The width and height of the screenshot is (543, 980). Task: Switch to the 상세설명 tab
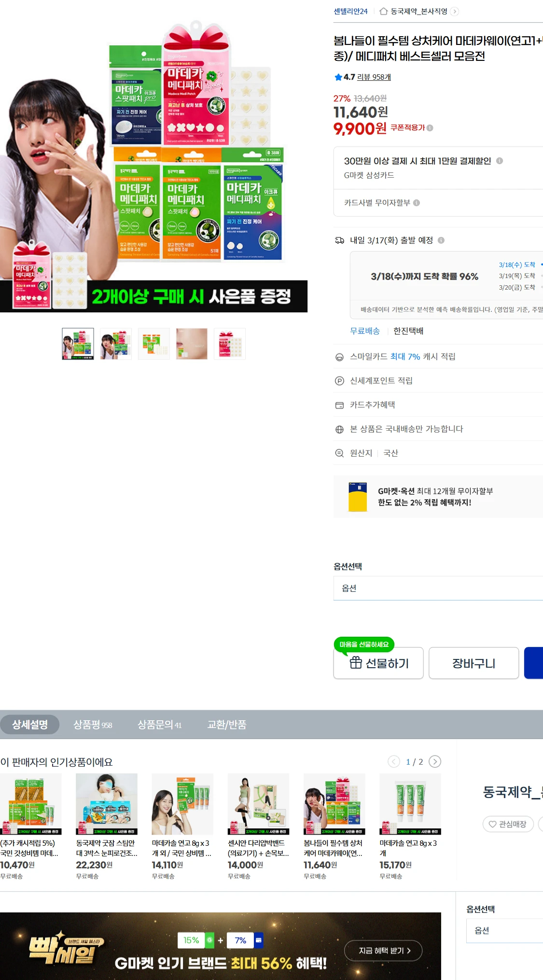click(x=29, y=725)
